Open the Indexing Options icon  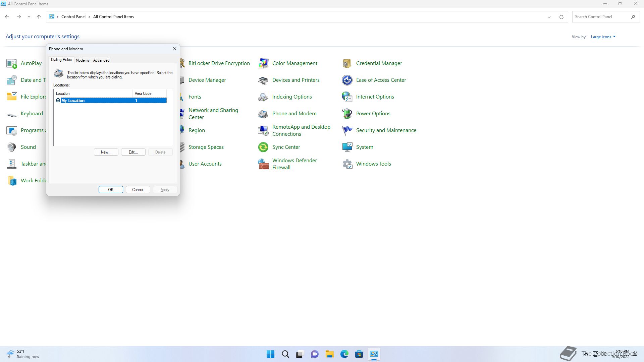click(263, 97)
